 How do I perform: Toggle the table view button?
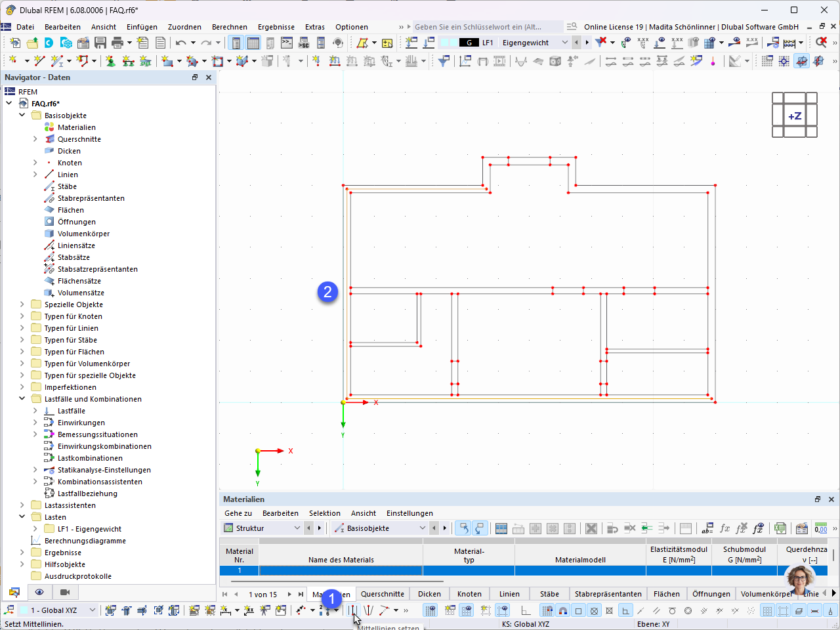pyautogui.click(x=253, y=43)
